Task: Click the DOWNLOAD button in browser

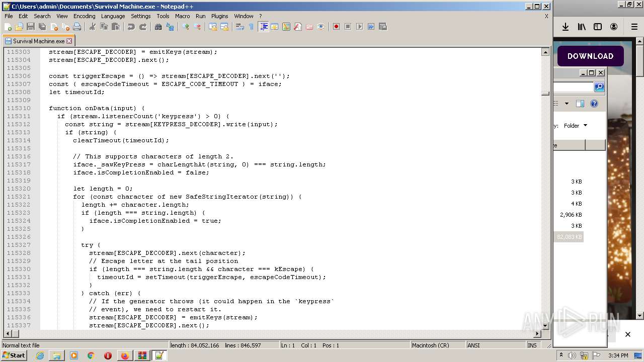Action: (x=590, y=56)
